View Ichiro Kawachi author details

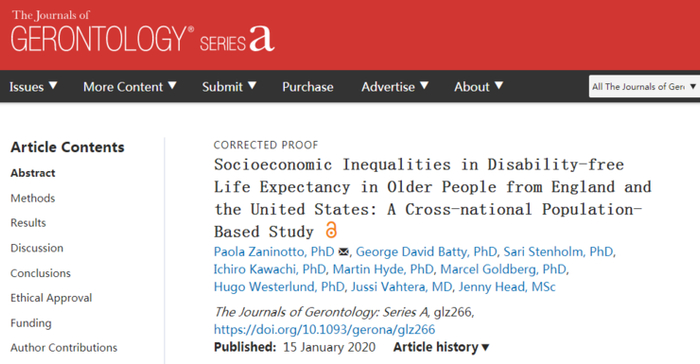coord(270,269)
